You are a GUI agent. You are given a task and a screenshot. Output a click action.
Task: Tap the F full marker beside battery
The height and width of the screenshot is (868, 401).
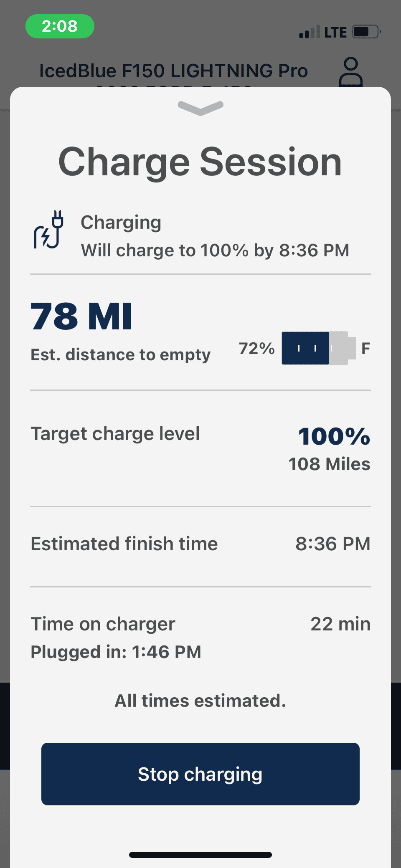tap(365, 348)
